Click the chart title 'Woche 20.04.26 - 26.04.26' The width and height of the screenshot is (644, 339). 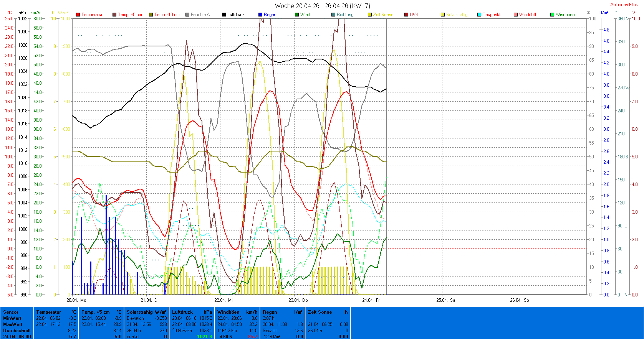click(322, 6)
